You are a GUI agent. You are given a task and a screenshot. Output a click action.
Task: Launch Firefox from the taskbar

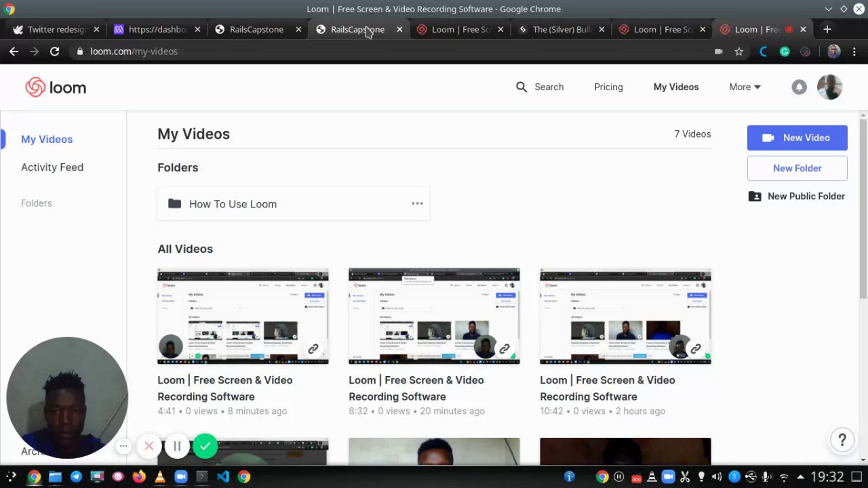pos(139,476)
